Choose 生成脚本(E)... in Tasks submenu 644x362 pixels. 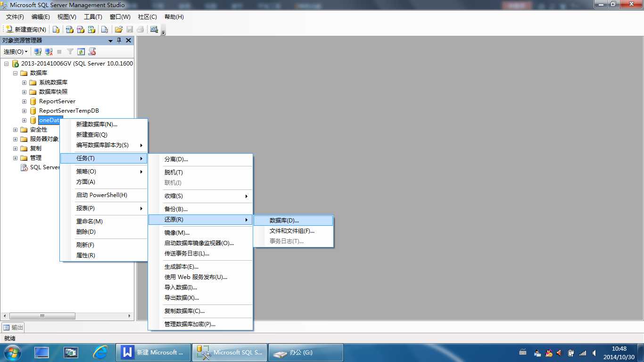(x=200, y=267)
